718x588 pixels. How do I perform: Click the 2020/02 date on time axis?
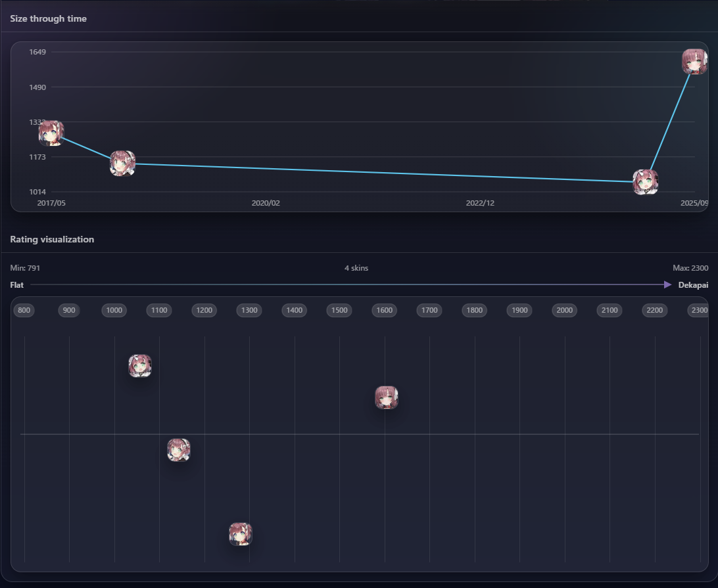266,203
